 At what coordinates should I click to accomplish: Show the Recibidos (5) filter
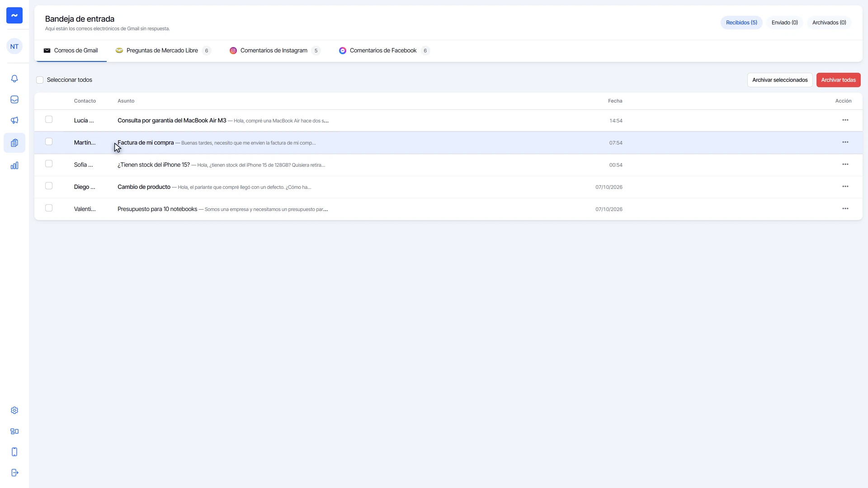[741, 23]
